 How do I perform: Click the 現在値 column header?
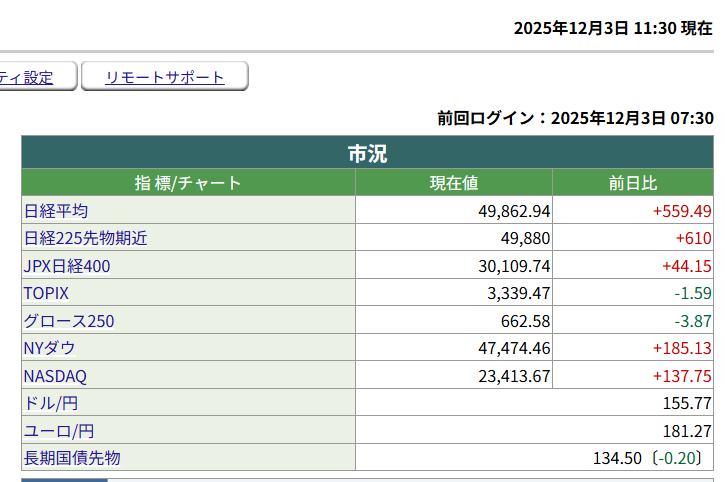tap(454, 183)
